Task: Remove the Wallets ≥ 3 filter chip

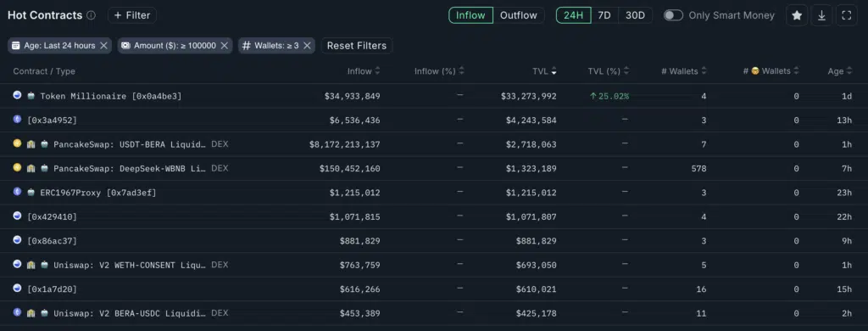Action: tap(307, 46)
